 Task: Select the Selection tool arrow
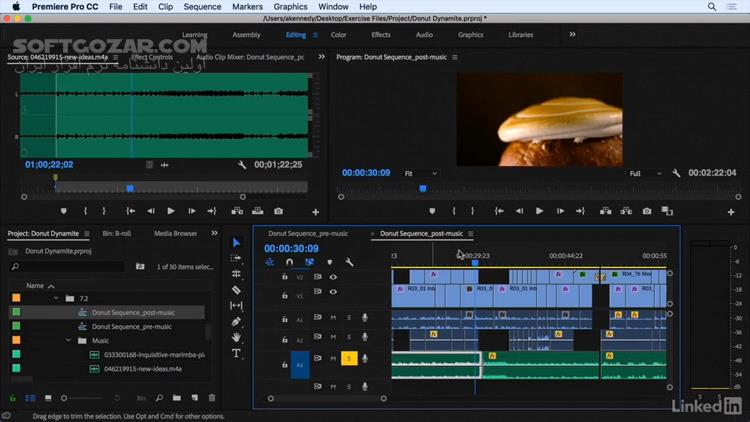236,243
